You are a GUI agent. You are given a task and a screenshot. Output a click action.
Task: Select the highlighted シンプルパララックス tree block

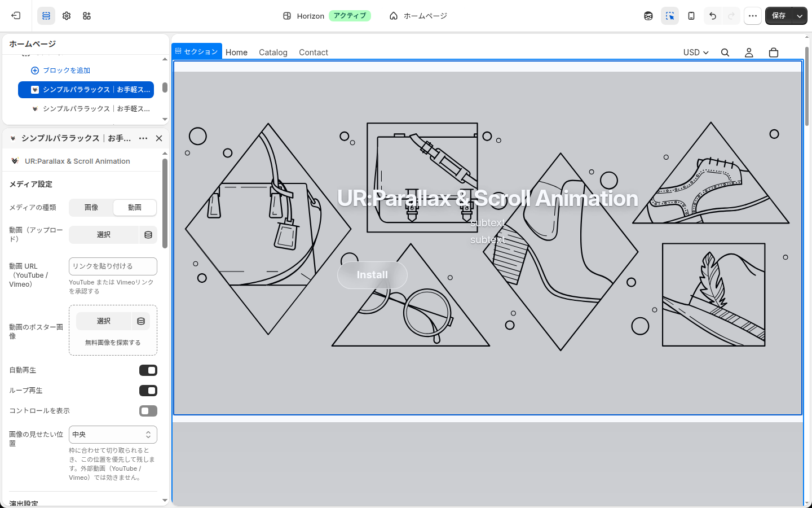(86, 90)
